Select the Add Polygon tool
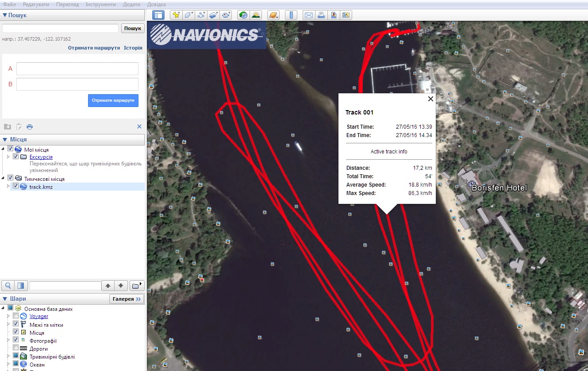The width and height of the screenshot is (588, 371). (188, 15)
